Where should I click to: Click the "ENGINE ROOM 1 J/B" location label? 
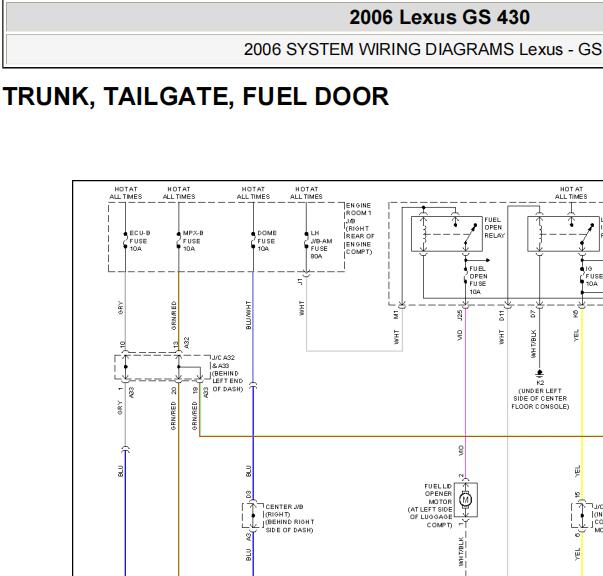360,228
